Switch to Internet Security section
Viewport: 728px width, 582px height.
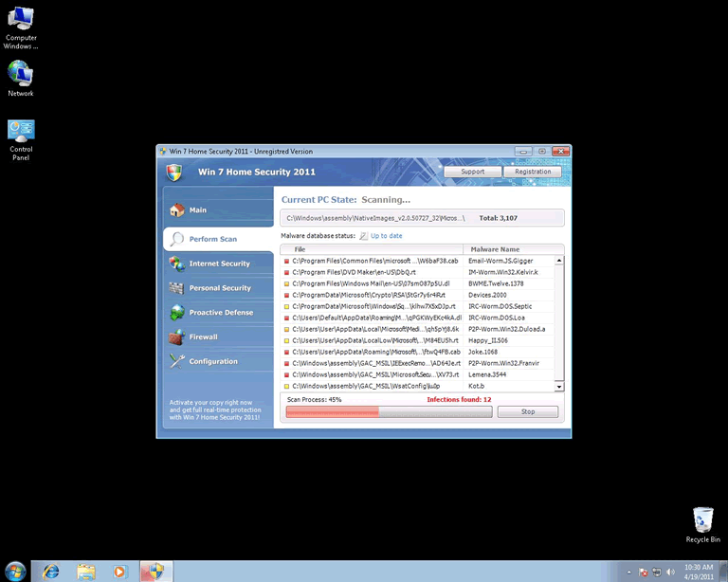[219, 264]
